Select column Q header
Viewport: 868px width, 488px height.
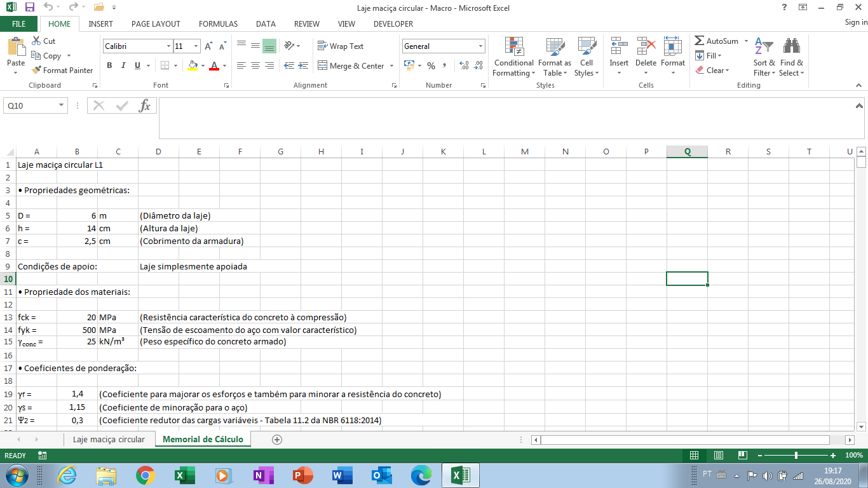click(687, 151)
